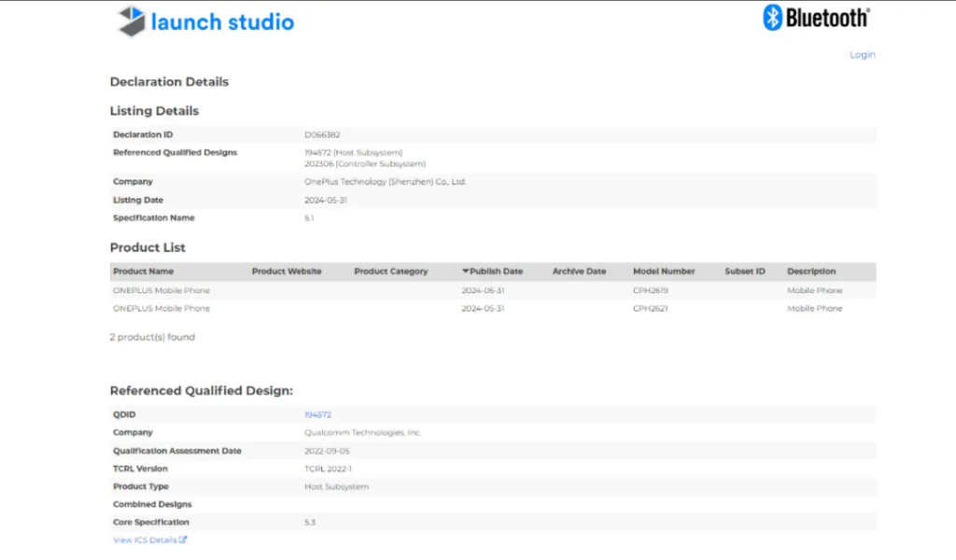Select the Specification Name value 5.1
The width and height of the screenshot is (956, 560).
pos(309,218)
